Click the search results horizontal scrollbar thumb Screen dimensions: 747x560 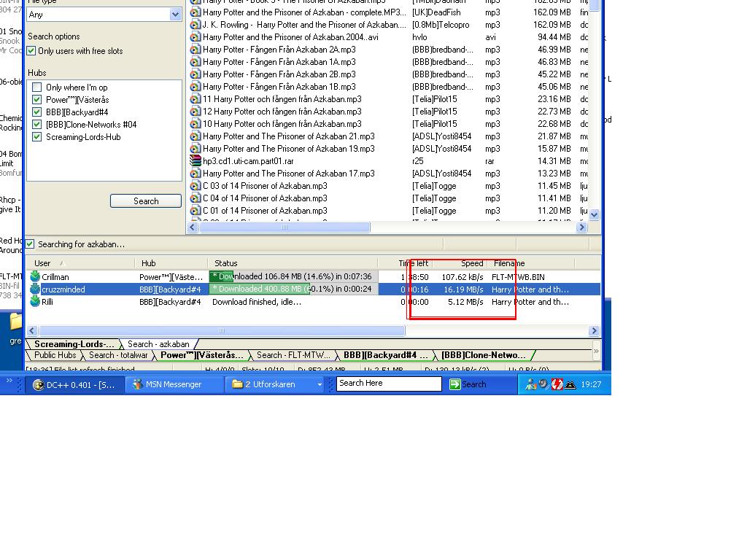pos(285,227)
